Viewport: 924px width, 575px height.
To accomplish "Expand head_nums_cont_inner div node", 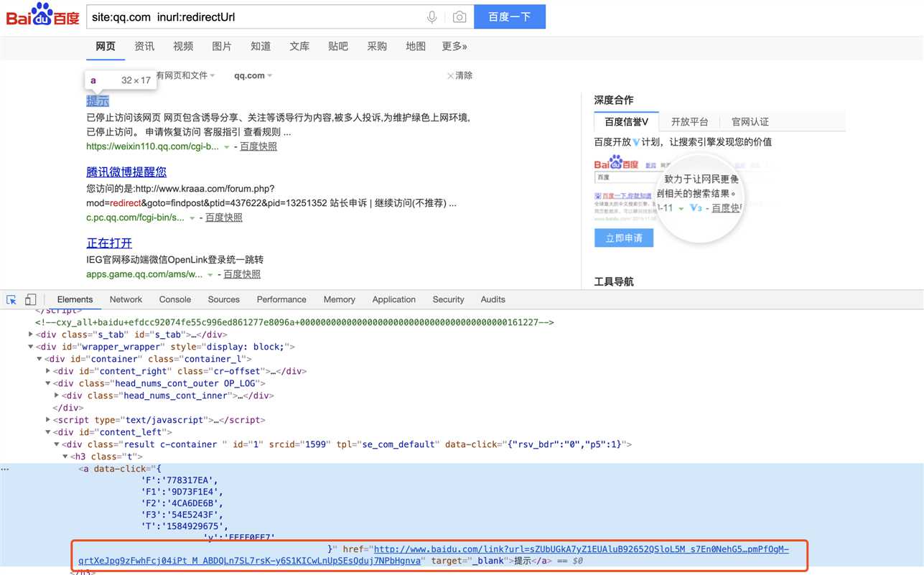I will pos(57,396).
